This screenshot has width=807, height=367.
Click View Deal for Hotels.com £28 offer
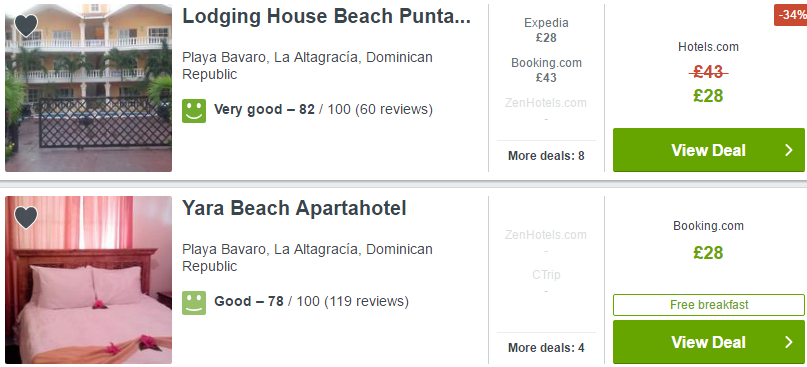click(709, 150)
